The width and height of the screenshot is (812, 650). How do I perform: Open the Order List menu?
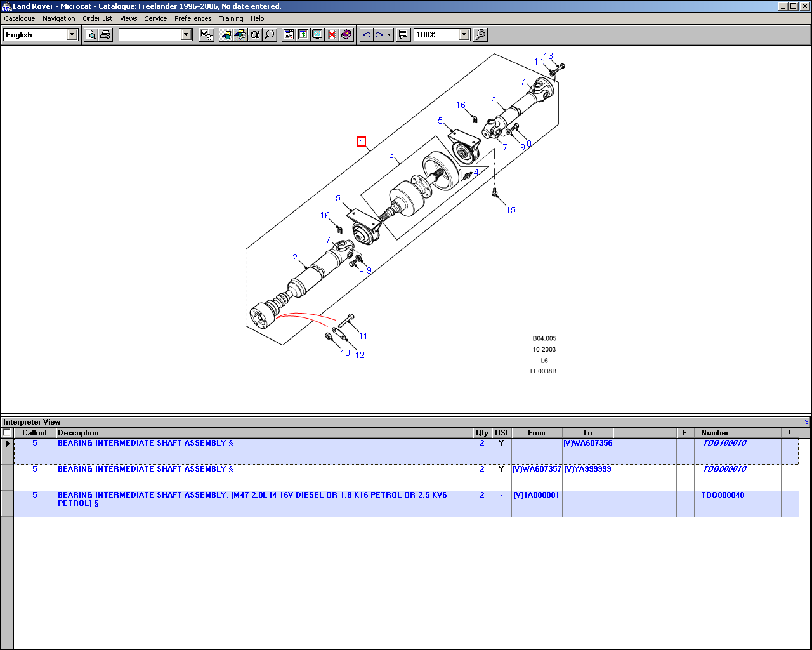coord(98,18)
